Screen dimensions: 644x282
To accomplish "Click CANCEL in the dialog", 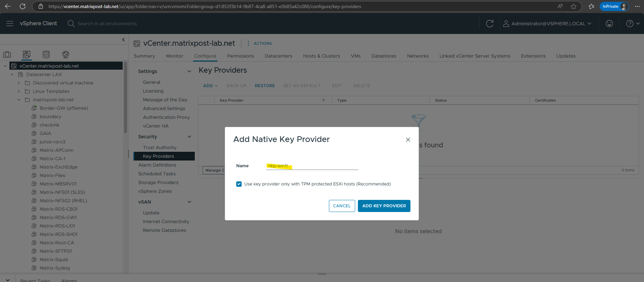I will 342,206.
